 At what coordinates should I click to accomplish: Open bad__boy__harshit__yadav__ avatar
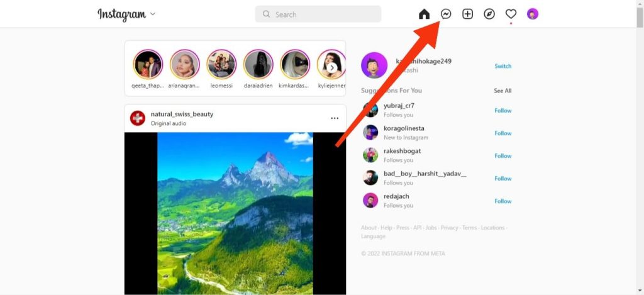[370, 177]
